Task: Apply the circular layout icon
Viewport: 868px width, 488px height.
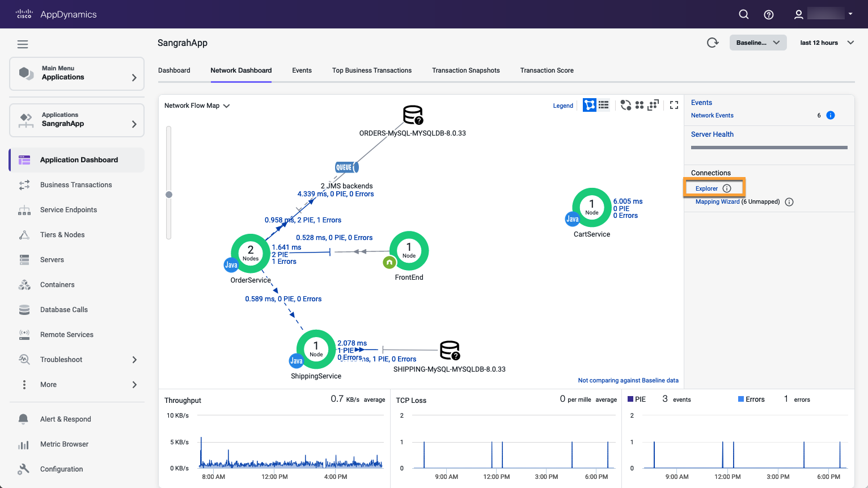Action: pyautogui.click(x=626, y=105)
